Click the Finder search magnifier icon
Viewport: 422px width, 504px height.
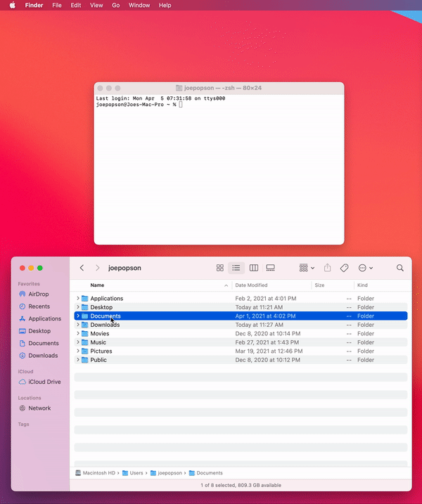pos(399,268)
